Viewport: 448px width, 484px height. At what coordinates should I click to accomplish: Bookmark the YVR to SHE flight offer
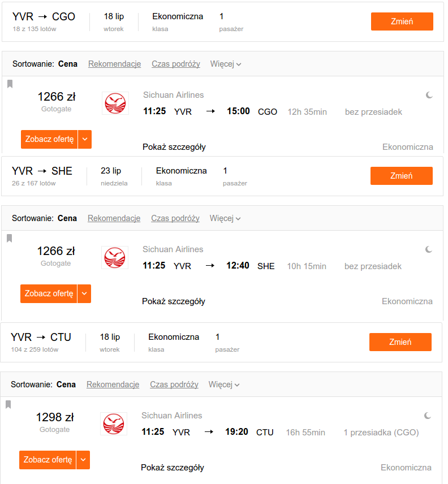point(9,238)
